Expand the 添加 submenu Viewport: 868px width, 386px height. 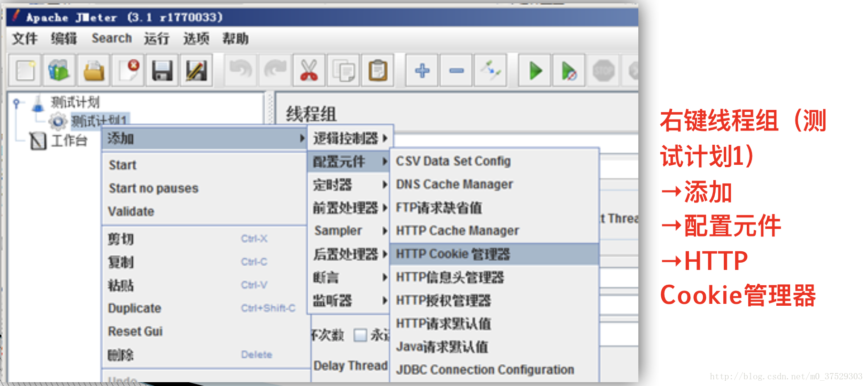pos(204,139)
